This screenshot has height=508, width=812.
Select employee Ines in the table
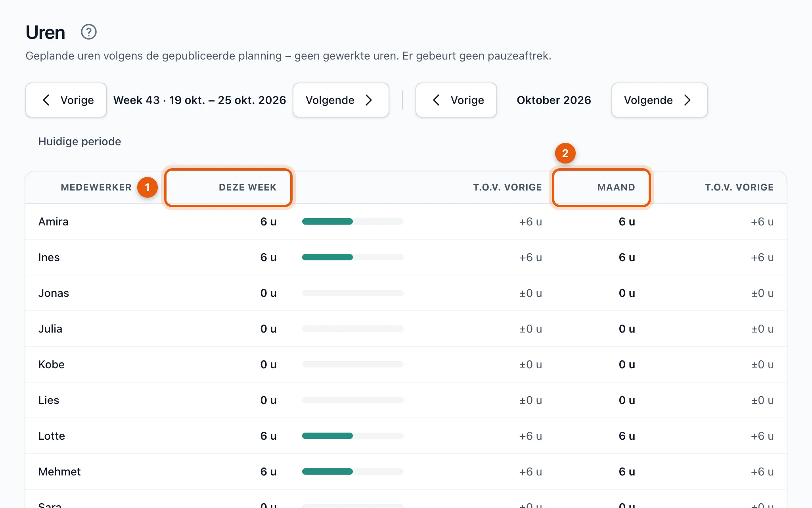pos(49,258)
